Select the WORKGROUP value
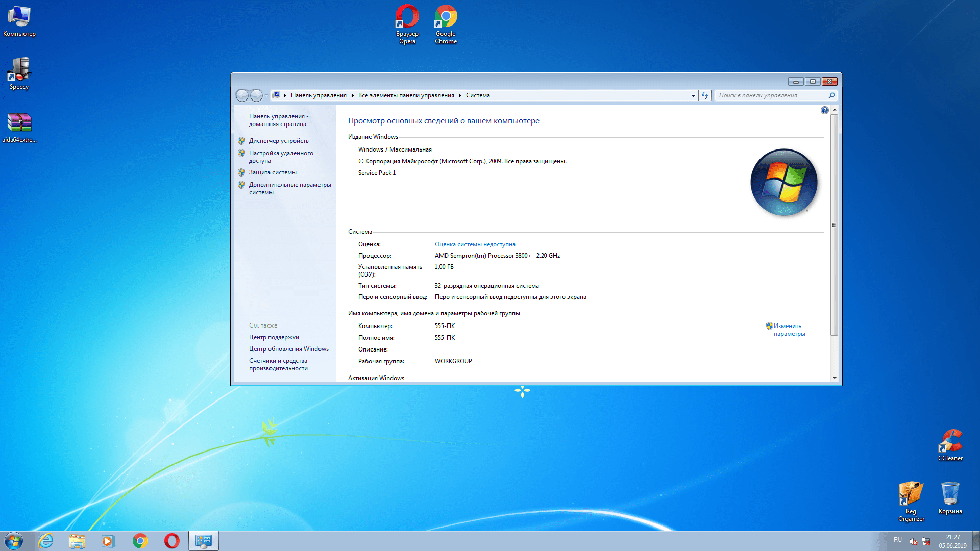This screenshot has height=551, width=980. [453, 361]
